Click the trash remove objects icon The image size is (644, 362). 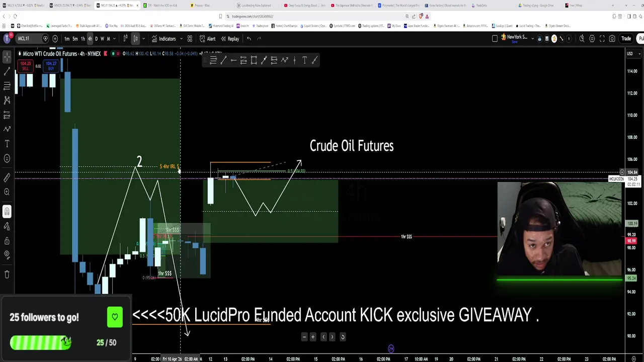click(x=7, y=274)
